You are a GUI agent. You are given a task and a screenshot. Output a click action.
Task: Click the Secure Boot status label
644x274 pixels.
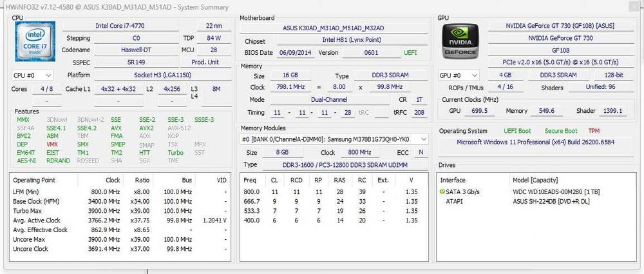pyautogui.click(x=561, y=131)
